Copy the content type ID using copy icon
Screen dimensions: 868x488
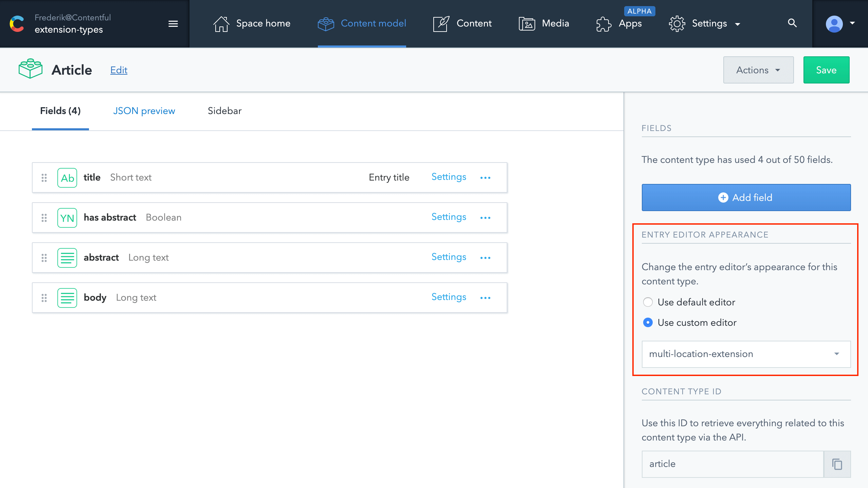837,464
